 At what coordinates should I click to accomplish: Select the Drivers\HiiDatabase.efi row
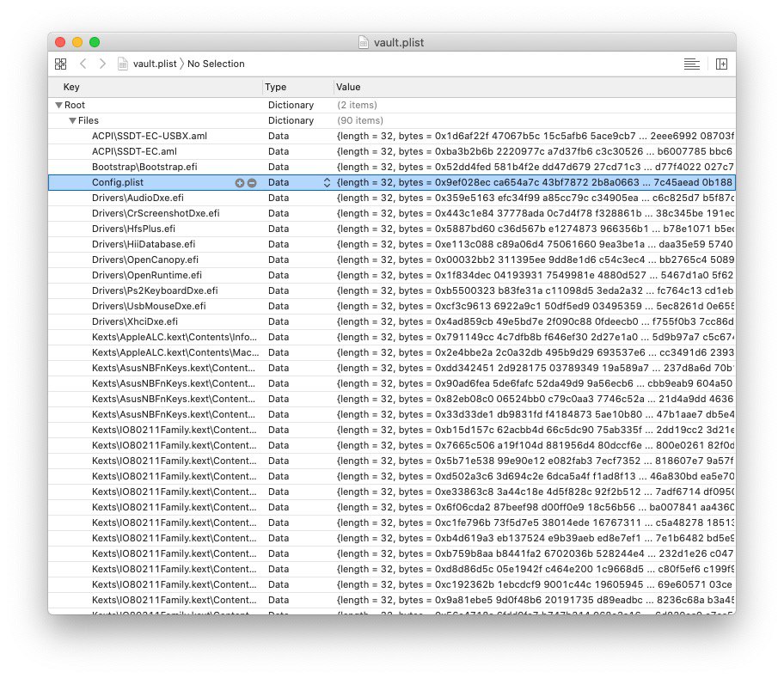(x=391, y=244)
